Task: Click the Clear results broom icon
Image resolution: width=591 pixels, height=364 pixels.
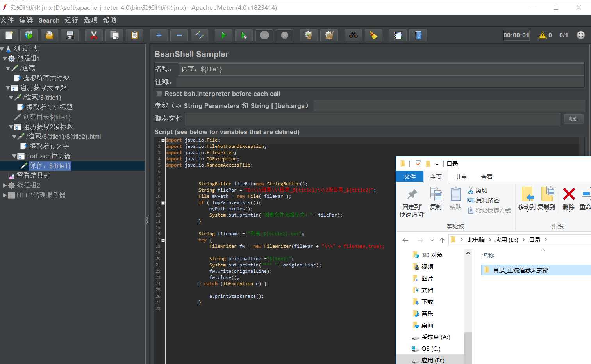Action: (x=309, y=35)
